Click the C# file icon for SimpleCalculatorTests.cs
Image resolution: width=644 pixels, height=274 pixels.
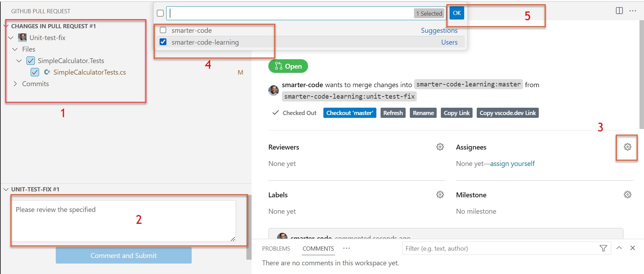[47, 72]
